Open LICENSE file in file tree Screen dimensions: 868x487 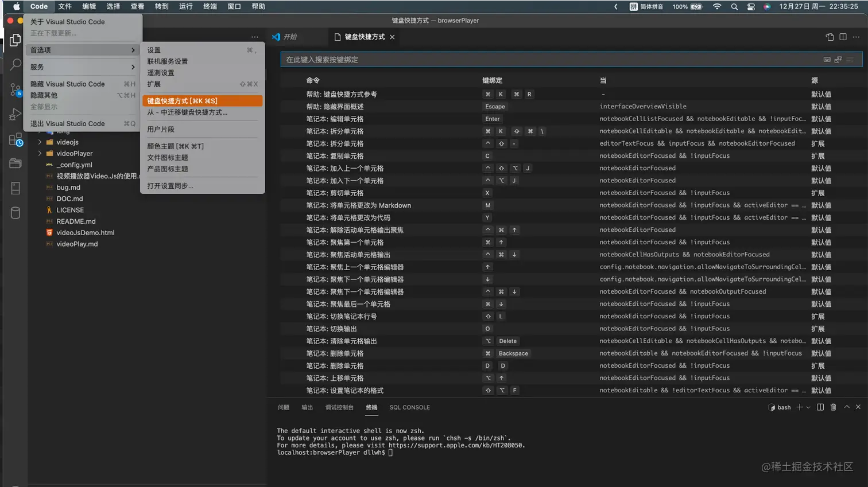[70, 211]
